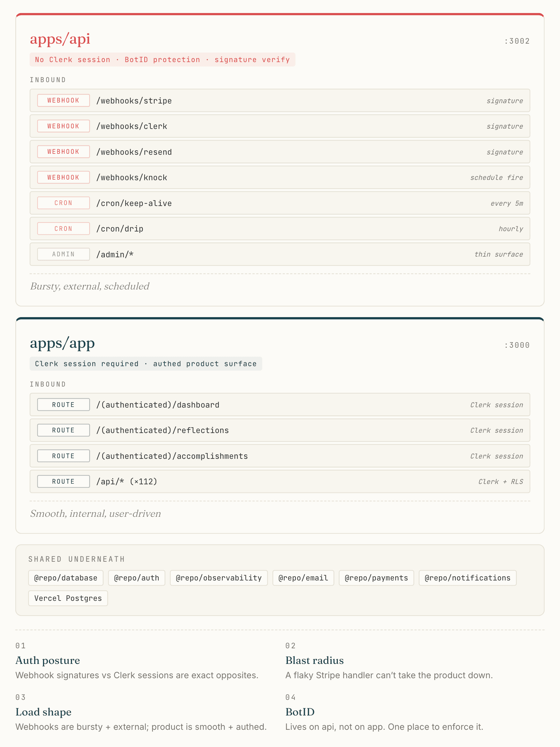Select the /admin/* path
This screenshot has width=560, height=747.
click(115, 255)
